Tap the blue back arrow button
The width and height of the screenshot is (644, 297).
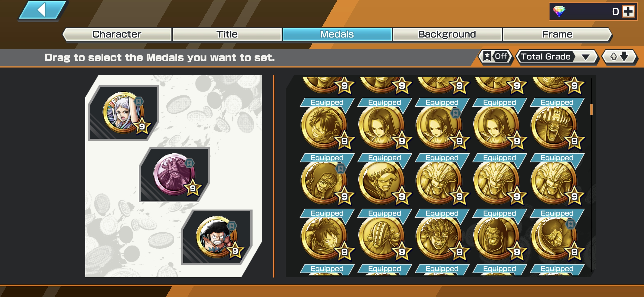tap(42, 10)
